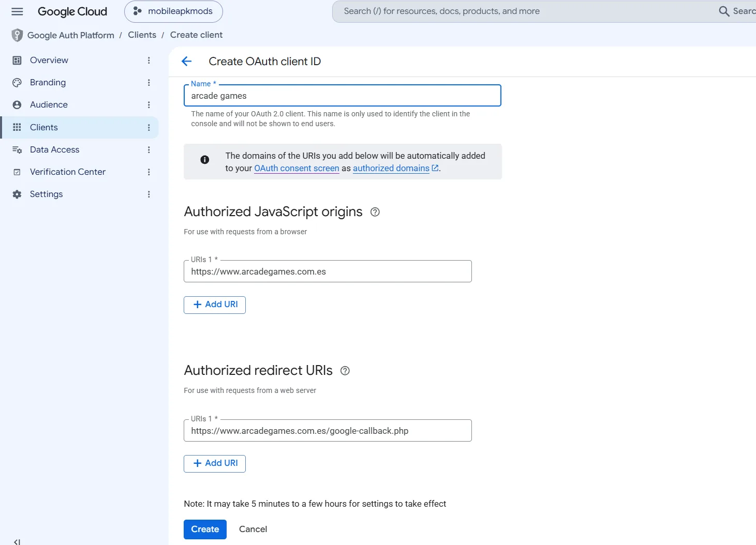
Task: Open help for Authorized JavaScript origins
Action: tap(375, 212)
